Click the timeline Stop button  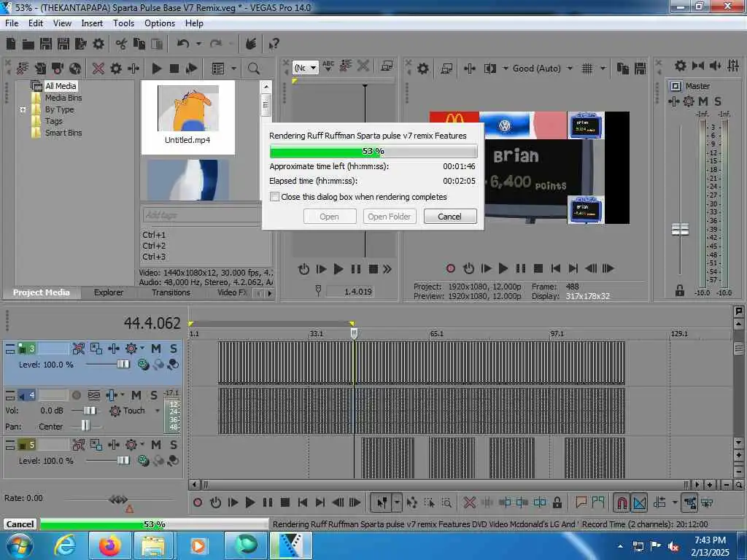pos(285,502)
